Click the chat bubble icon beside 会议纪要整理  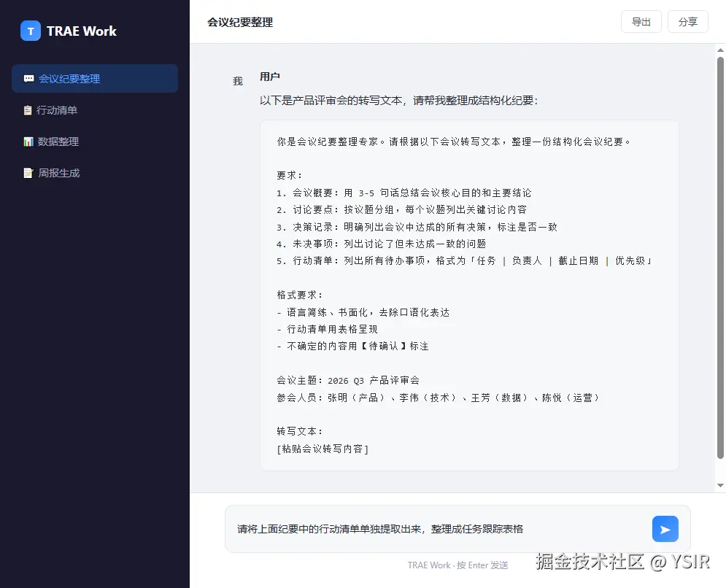(28, 79)
